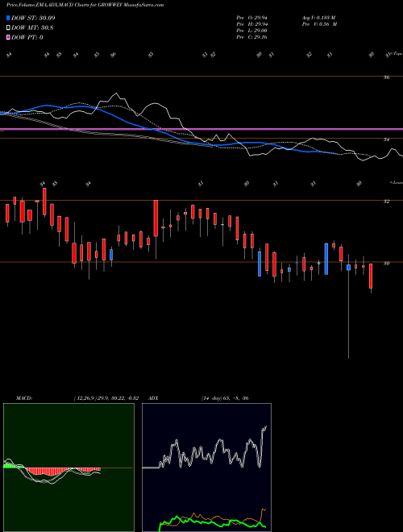Click the 'Pre L: 29.00' value
403x532 pixels.
point(252,31)
